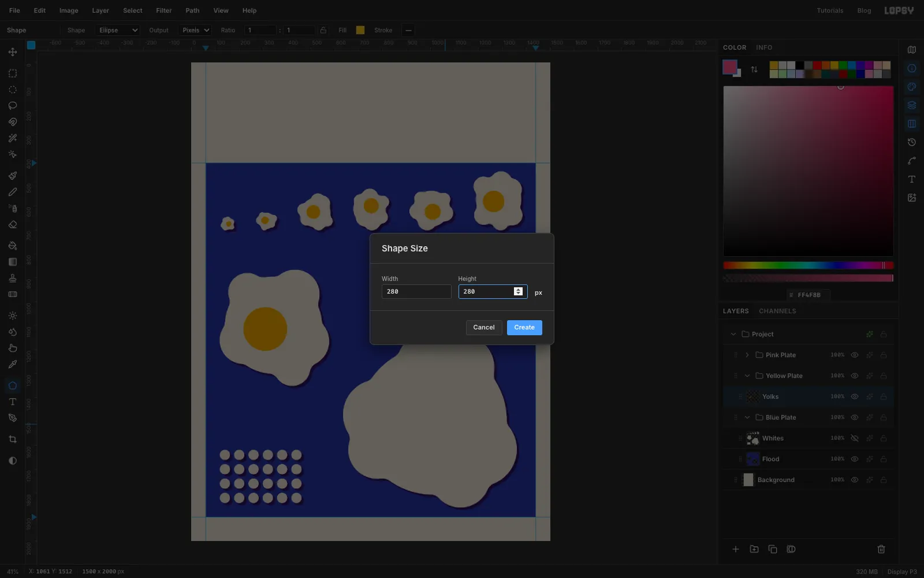Click the hue slider bar
924x578 pixels.
click(808, 265)
